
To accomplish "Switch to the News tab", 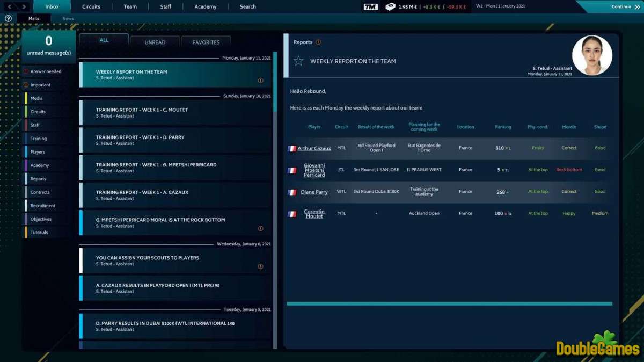I will (68, 18).
